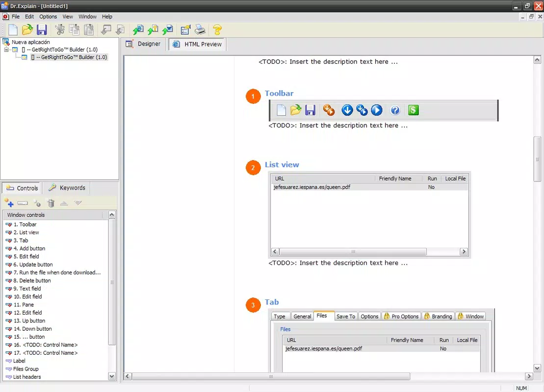Click controls list scroll-up arrow
This screenshot has width=544, height=392.
click(112, 215)
